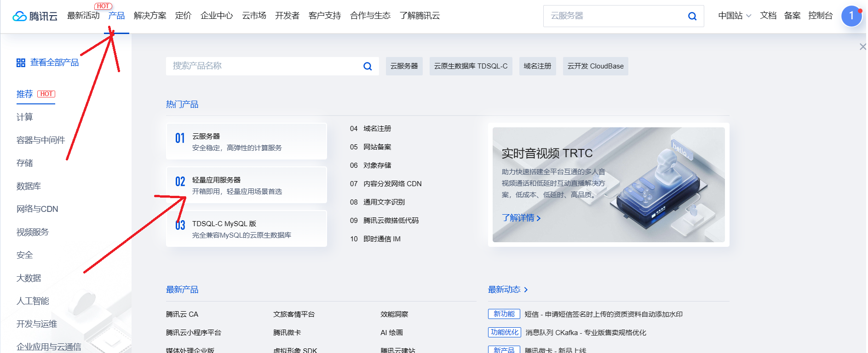Screen dimensions: 868x353
Task: Select the 产品 menu in navigation
Action: (x=116, y=16)
